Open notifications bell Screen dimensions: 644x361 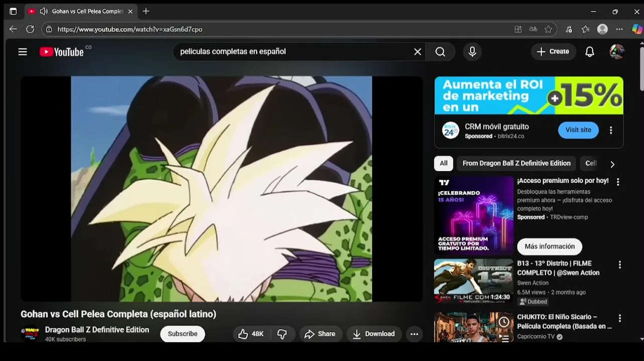(x=590, y=52)
